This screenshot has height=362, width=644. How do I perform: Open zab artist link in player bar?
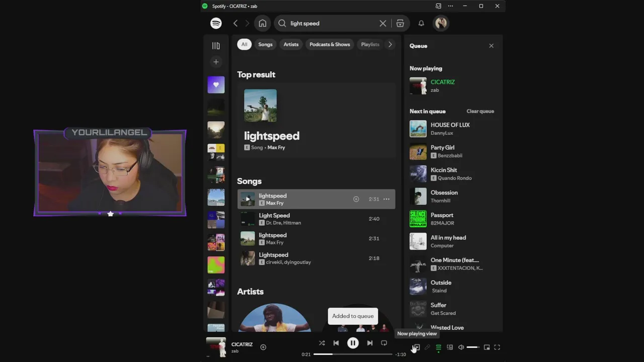(x=234, y=351)
